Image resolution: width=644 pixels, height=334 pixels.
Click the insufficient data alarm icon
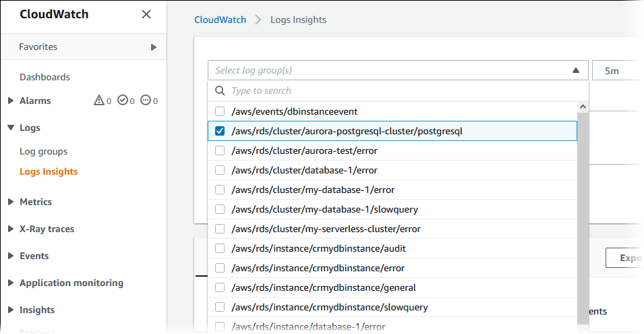point(146,101)
